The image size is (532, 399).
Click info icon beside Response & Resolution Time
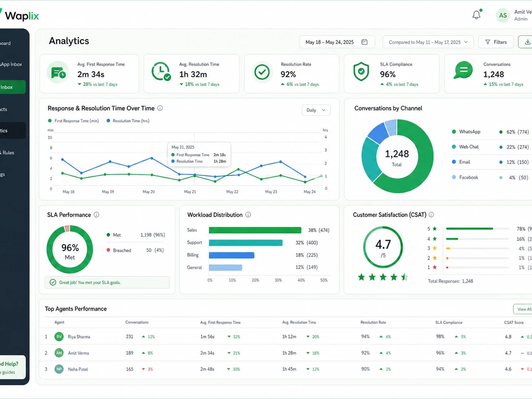tap(160, 108)
